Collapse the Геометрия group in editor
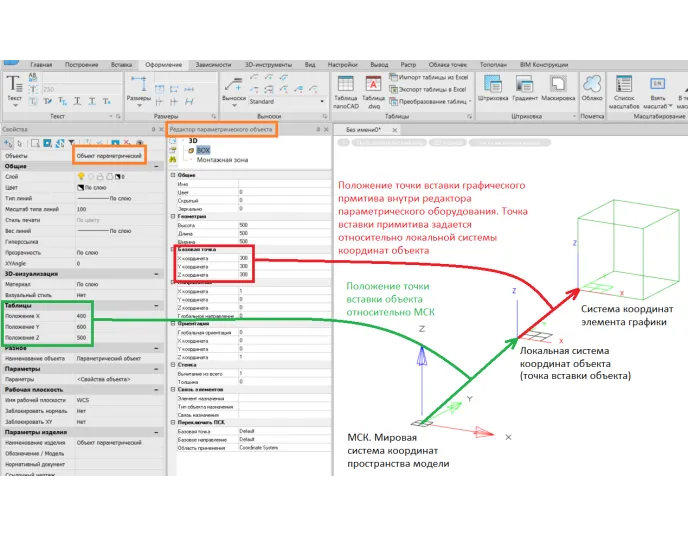 tap(173, 216)
